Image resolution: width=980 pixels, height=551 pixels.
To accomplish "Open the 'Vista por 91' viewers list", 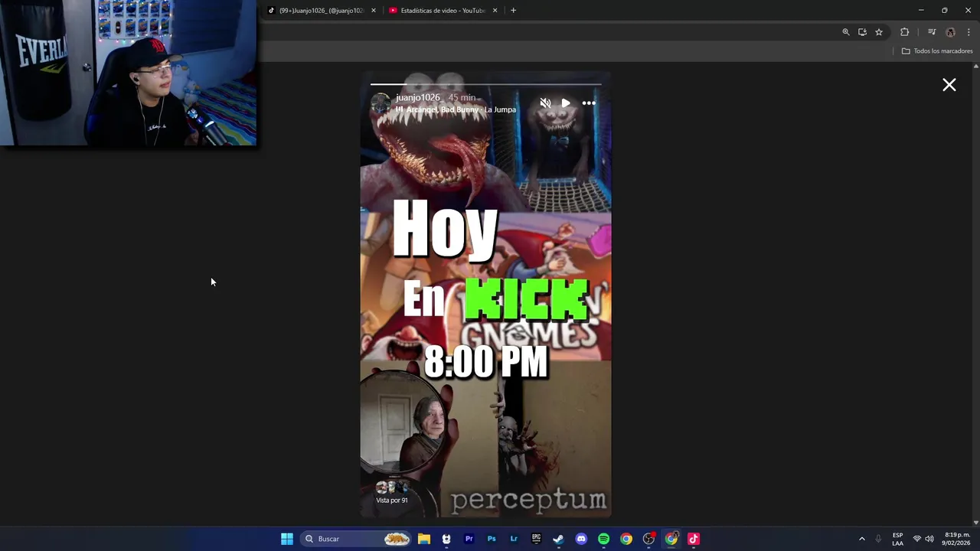I will (x=392, y=493).
